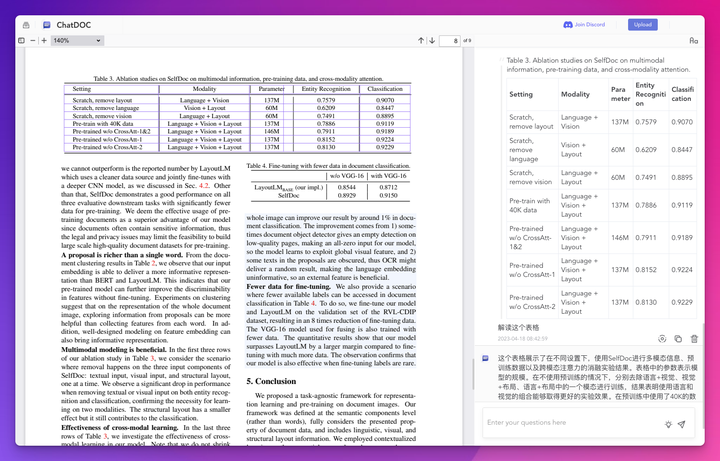Click the highlighted 'whole image can improve' paragraph
The height and width of the screenshot is (461, 720).
pos(331,247)
